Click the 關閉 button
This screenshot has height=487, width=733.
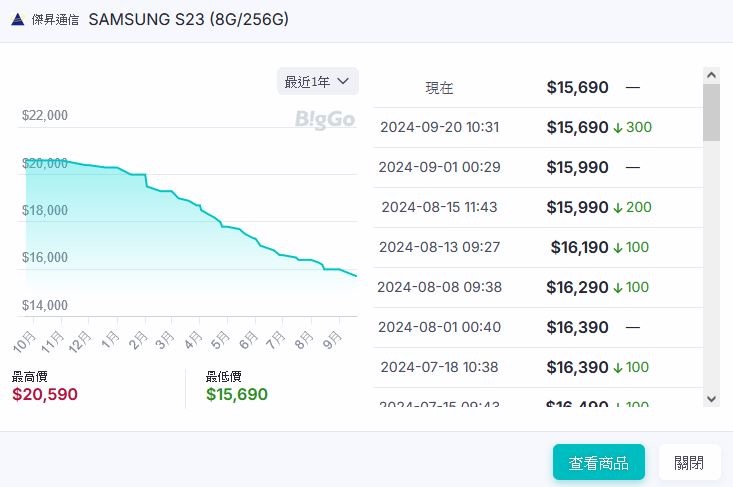[x=689, y=462]
